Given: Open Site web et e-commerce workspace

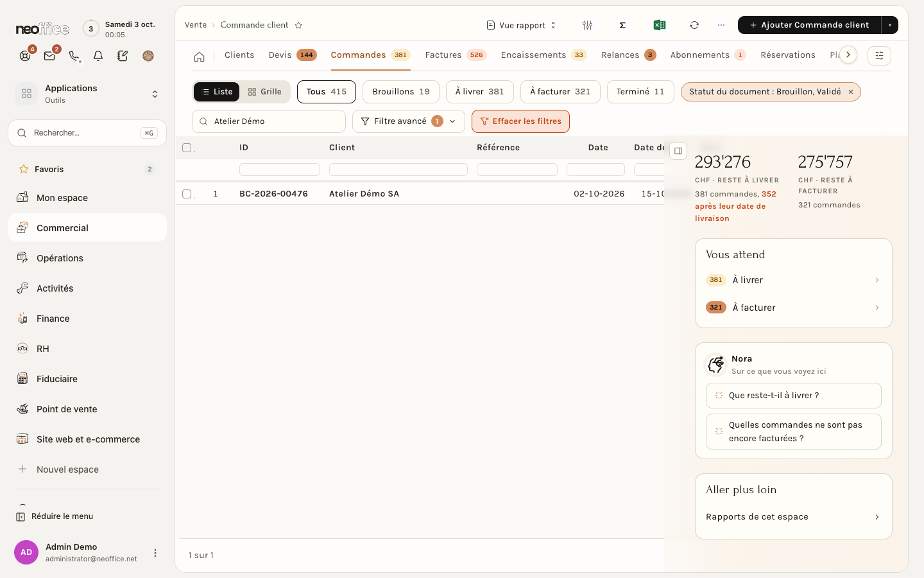Looking at the screenshot, I should [87, 439].
